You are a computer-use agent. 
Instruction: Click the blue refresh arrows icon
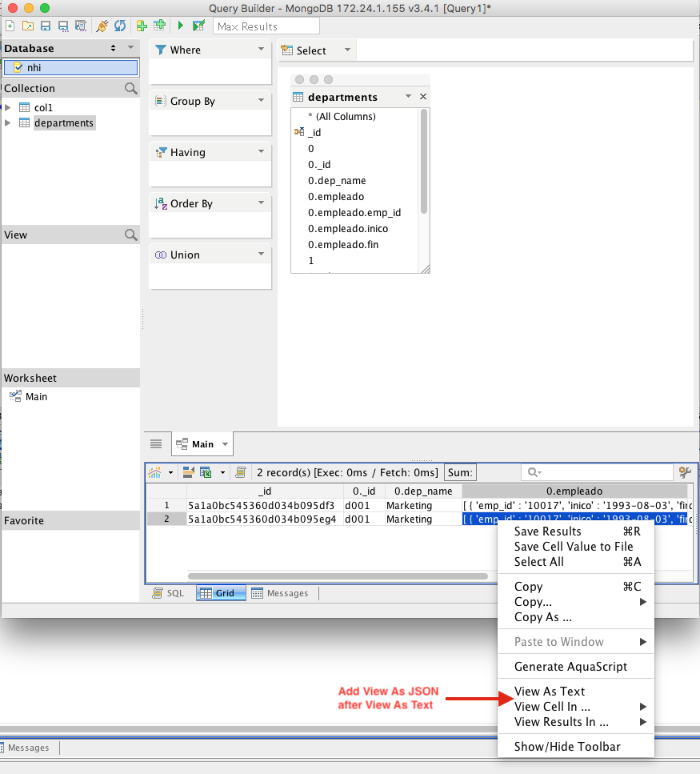119,26
